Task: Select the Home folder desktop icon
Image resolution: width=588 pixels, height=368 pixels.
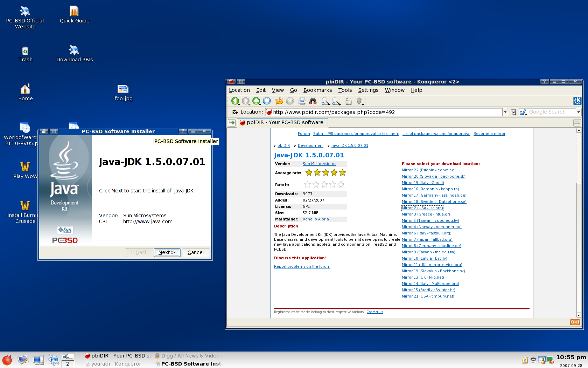Action: [25, 93]
